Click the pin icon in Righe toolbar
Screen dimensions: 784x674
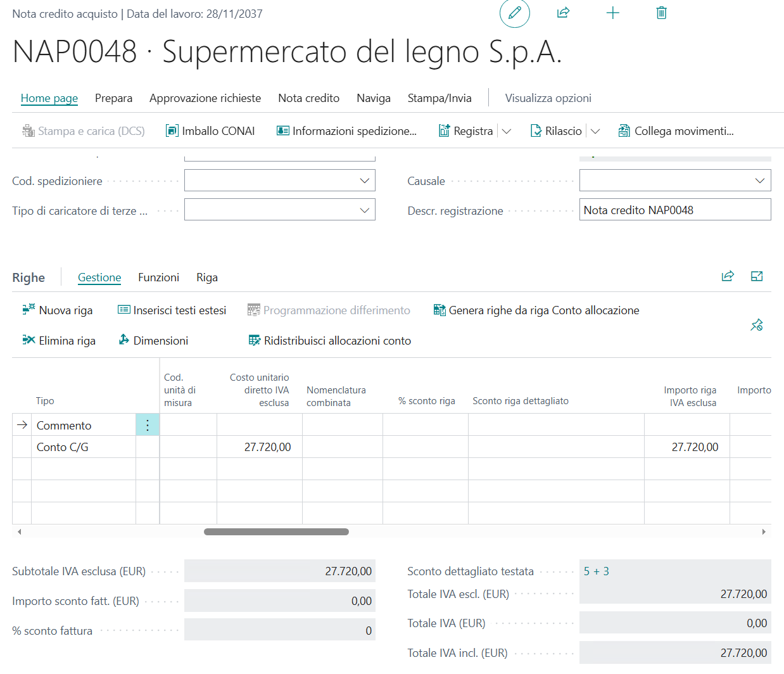pos(756,326)
